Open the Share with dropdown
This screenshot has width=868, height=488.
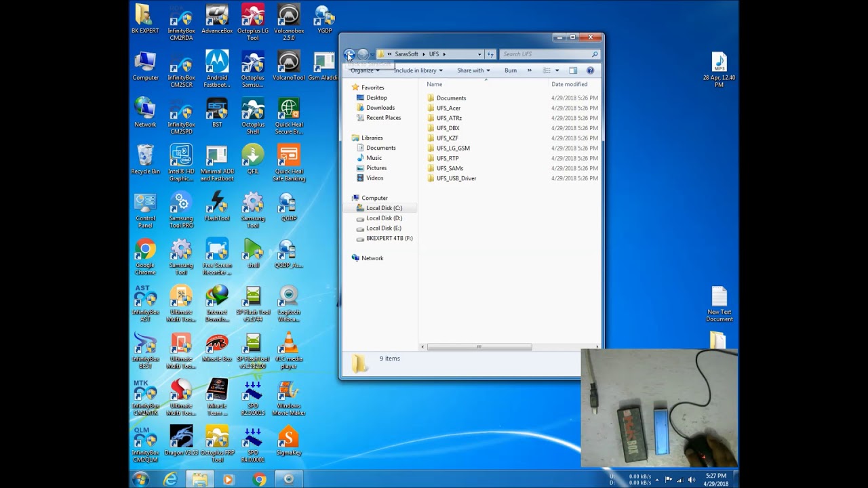point(473,70)
